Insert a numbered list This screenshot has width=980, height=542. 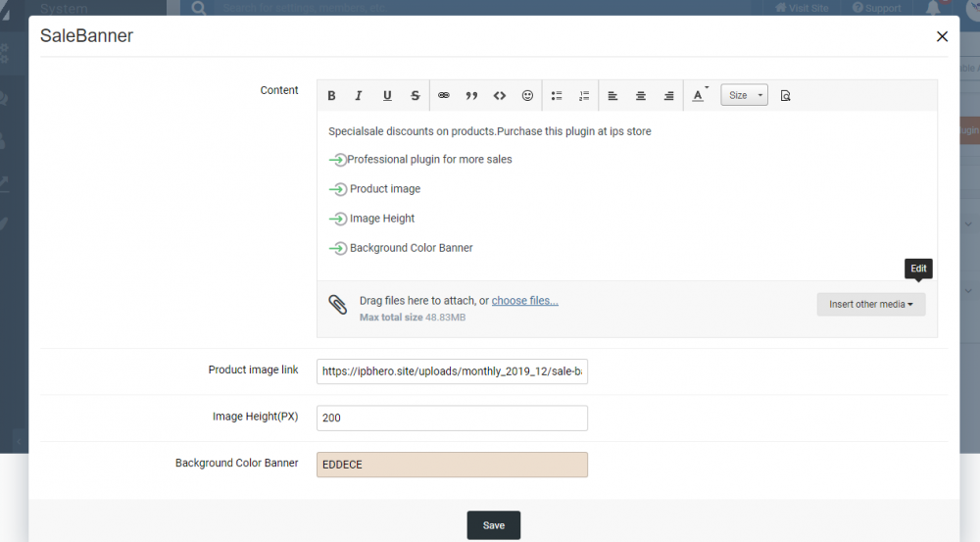584,96
